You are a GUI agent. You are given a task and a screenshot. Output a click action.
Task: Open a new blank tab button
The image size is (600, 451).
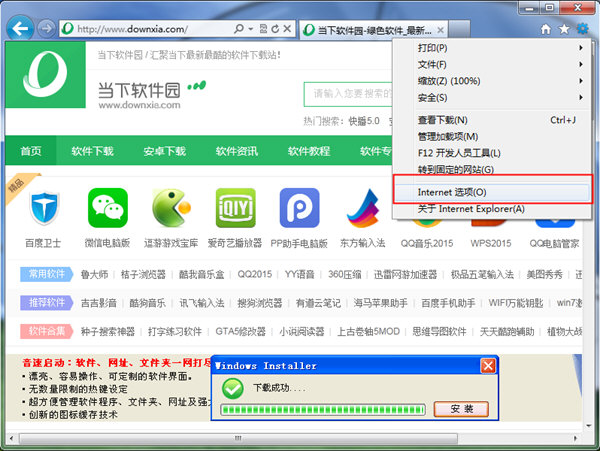pyautogui.click(x=459, y=29)
